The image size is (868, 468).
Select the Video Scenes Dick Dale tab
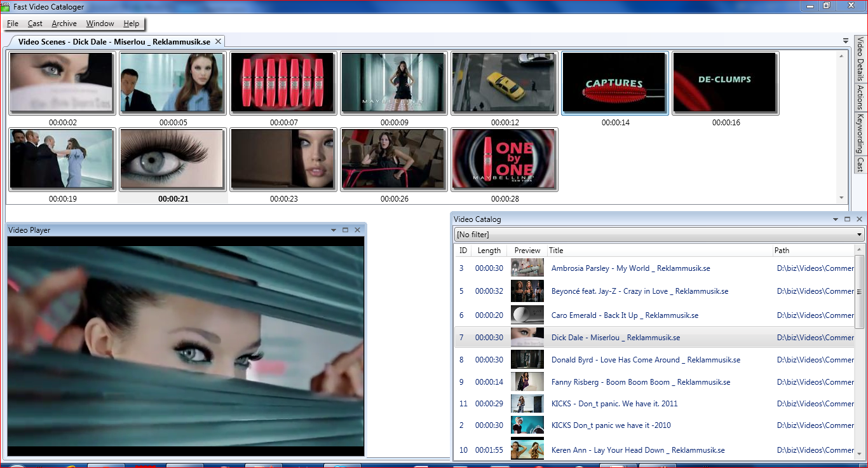point(114,42)
